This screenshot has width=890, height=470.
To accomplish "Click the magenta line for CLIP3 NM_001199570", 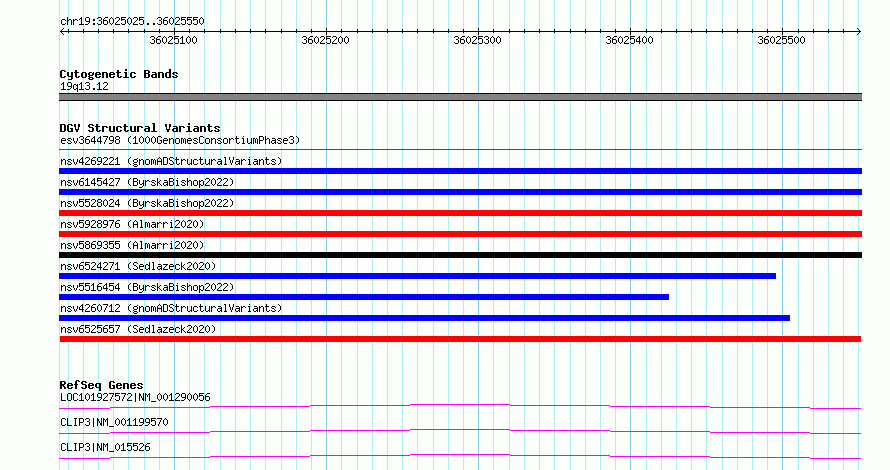I will [x=460, y=431].
